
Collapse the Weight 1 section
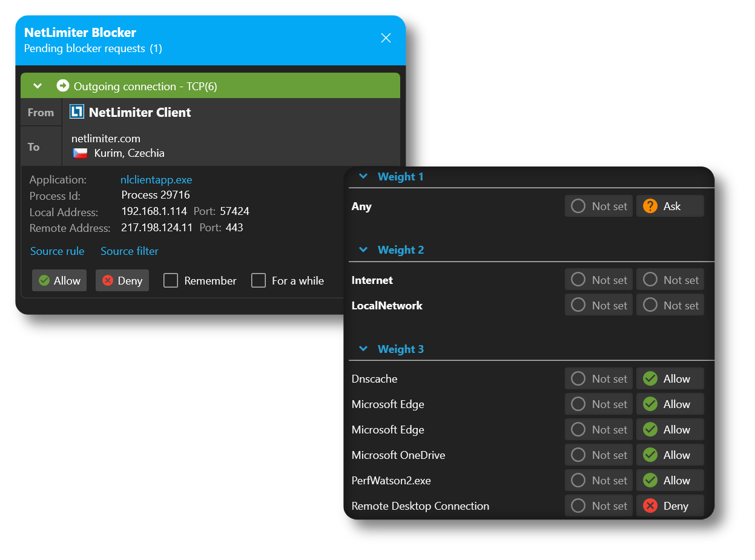pyautogui.click(x=363, y=177)
